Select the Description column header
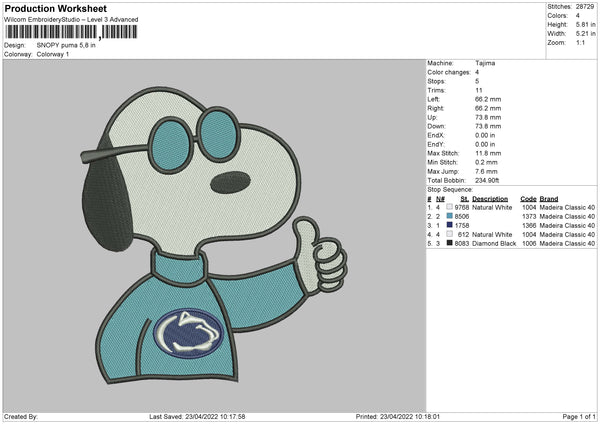Viewport: 600px width, 424px height. point(491,198)
